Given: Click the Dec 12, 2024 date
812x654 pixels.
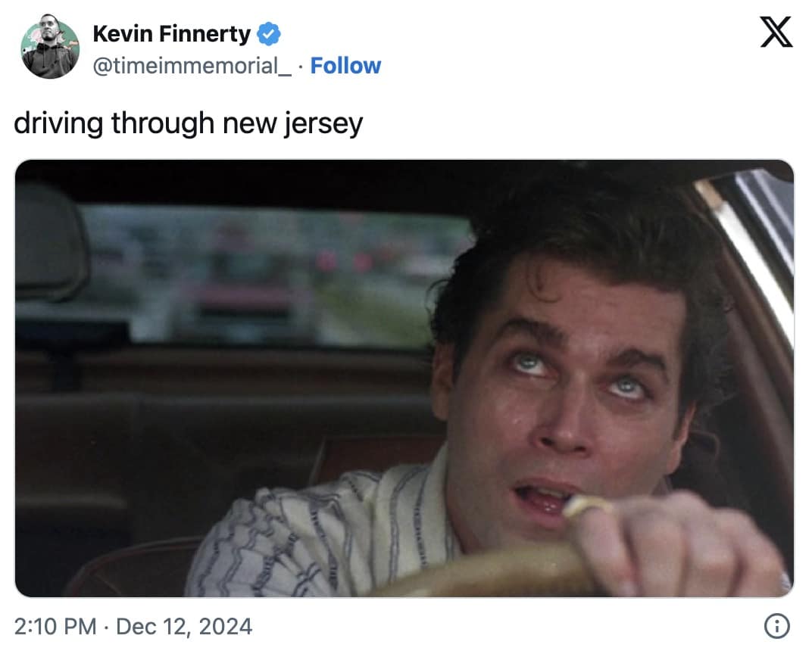Looking at the screenshot, I should pyautogui.click(x=184, y=627).
